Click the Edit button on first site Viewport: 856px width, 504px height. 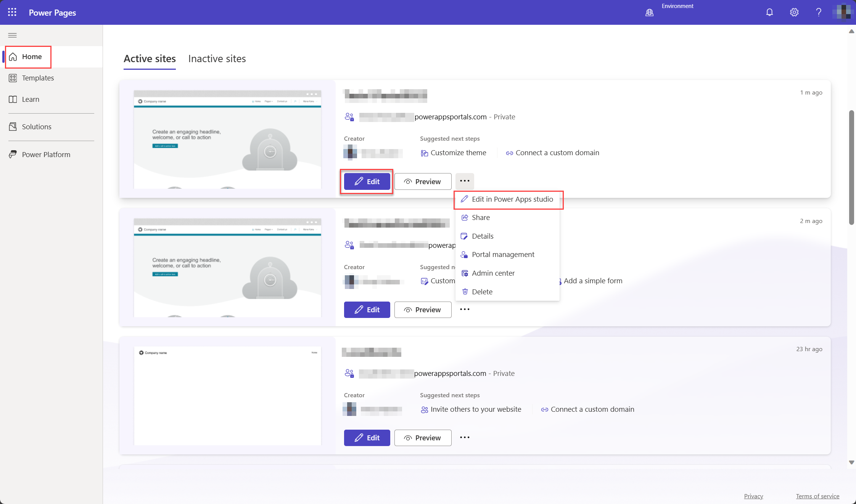pos(366,181)
